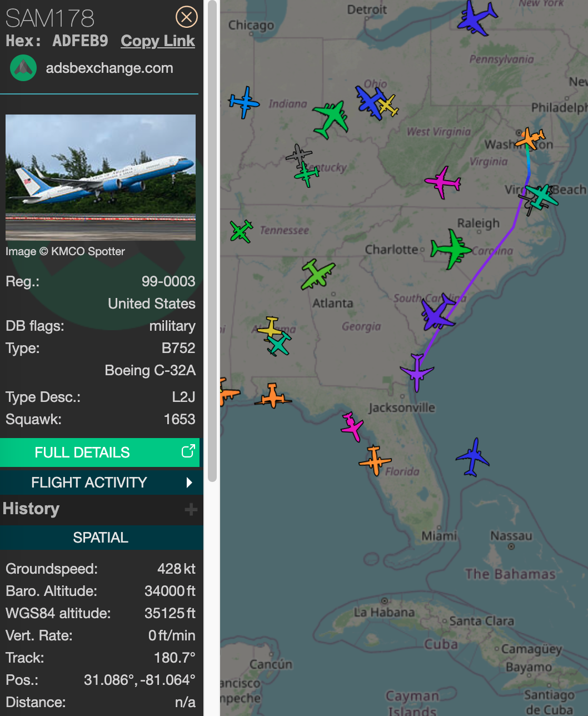Click the hex code ADFEB9
This screenshot has height=716, width=588.
[x=80, y=41]
